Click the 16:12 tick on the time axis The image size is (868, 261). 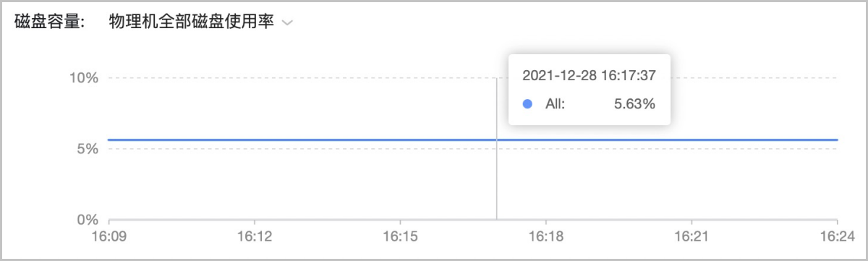(x=254, y=236)
